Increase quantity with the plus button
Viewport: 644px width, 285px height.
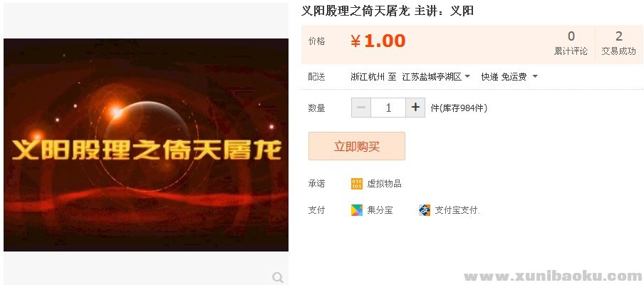pyautogui.click(x=415, y=108)
